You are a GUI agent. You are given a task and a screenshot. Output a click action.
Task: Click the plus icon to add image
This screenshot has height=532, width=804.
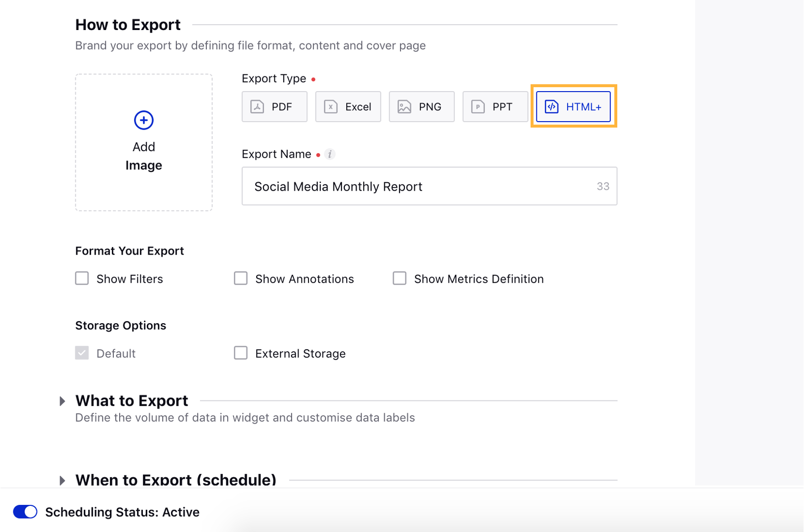point(143,120)
